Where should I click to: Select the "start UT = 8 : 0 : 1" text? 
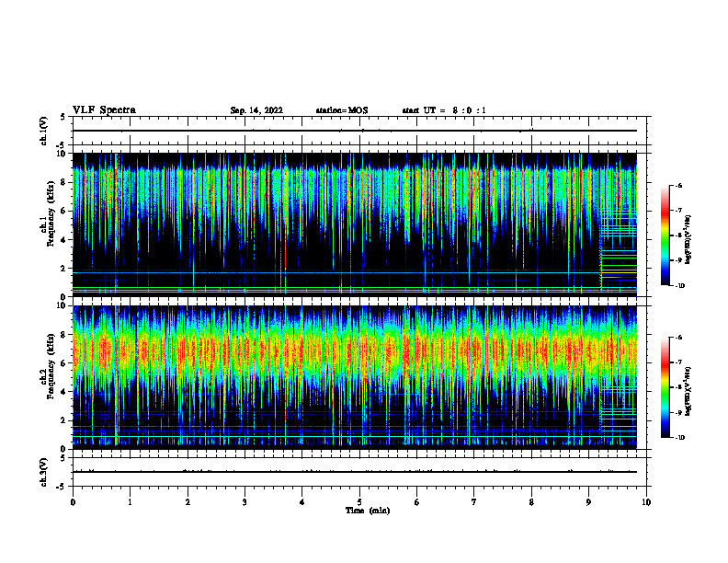point(444,110)
